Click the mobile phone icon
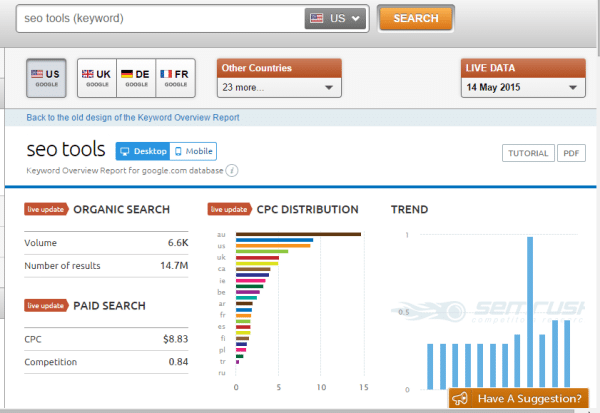The image size is (600, 413). [x=178, y=152]
